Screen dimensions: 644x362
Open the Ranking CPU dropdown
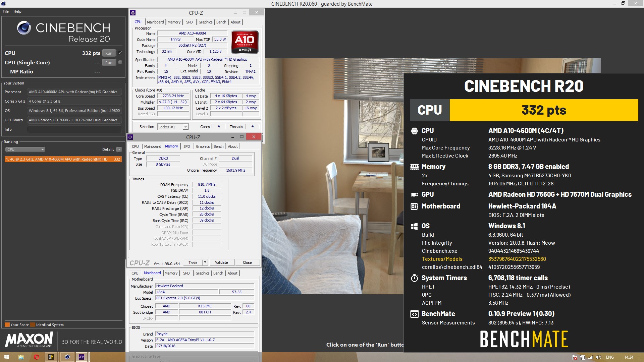[x=25, y=149]
